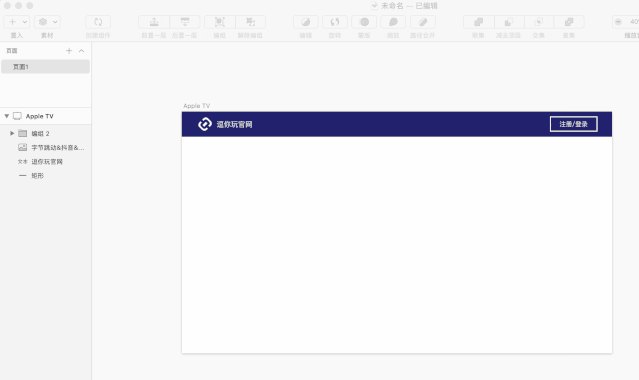The image size is (639, 380).
Task: Click the 编辑 edit tool icon
Action: tap(306, 22)
